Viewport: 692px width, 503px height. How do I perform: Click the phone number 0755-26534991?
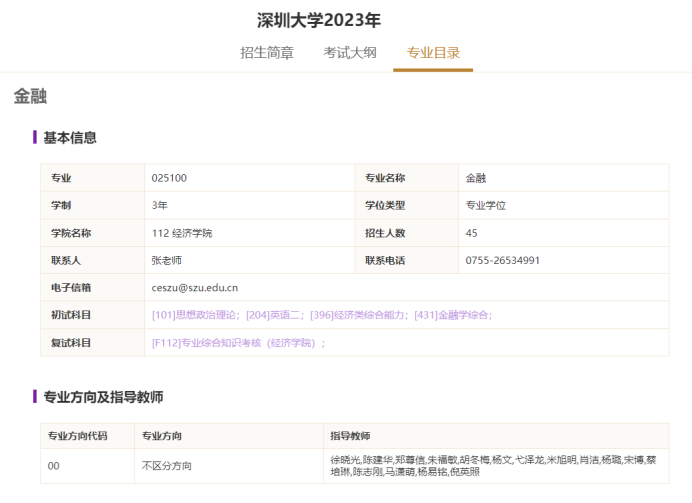click(x=503, y=260)
